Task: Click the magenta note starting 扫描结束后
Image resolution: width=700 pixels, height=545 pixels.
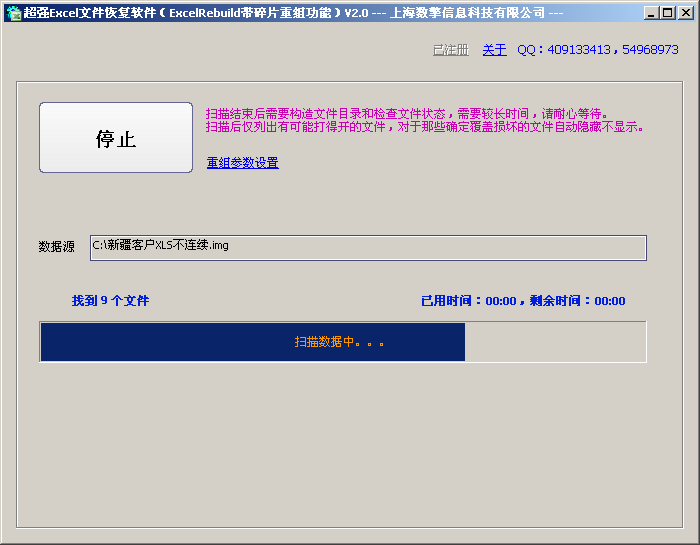Action: coord(407,114)
